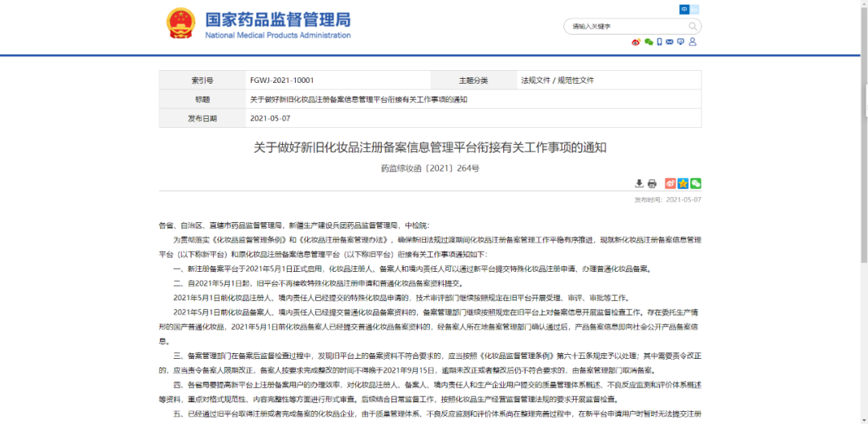Click the index number FGWJ-2021-10001
Image resolution: width=868 pixels, height=424 pixels.
pos(282,80)
